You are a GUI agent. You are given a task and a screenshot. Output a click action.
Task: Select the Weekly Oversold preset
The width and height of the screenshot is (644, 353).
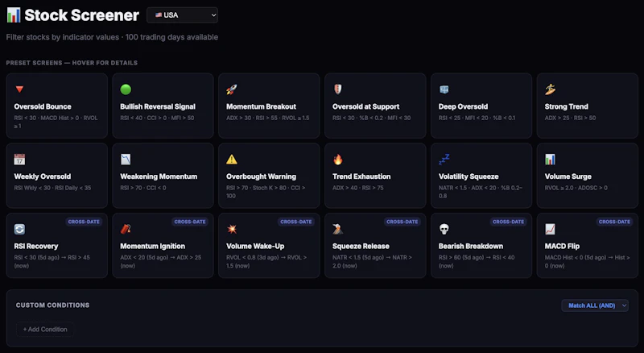[x=56, y=176]
